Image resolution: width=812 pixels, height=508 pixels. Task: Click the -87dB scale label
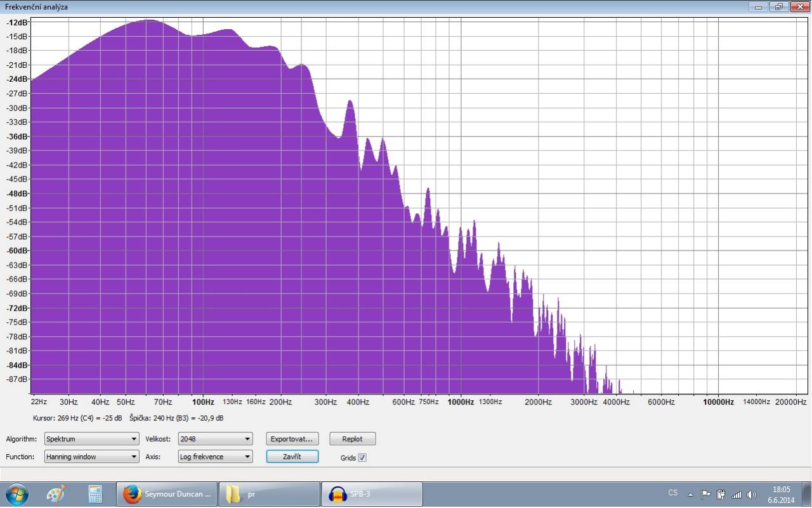click(x=17, y=379)
